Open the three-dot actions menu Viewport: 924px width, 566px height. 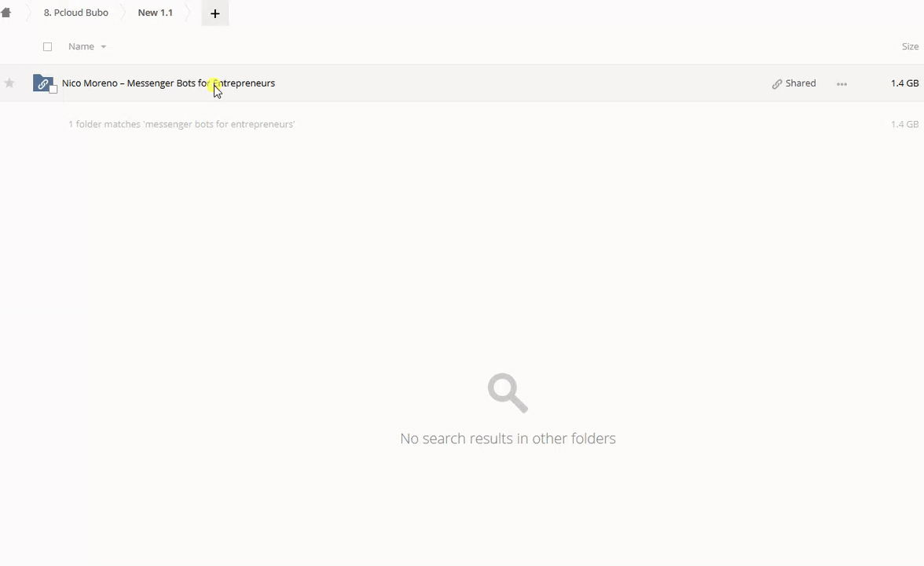click(x=841, y=84)
